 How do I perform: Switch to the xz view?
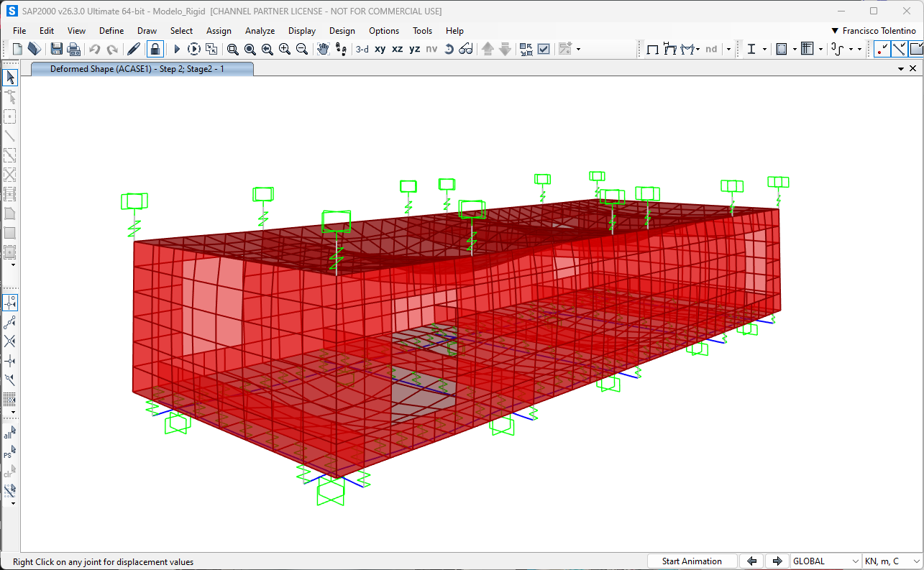tap(397, 48)
